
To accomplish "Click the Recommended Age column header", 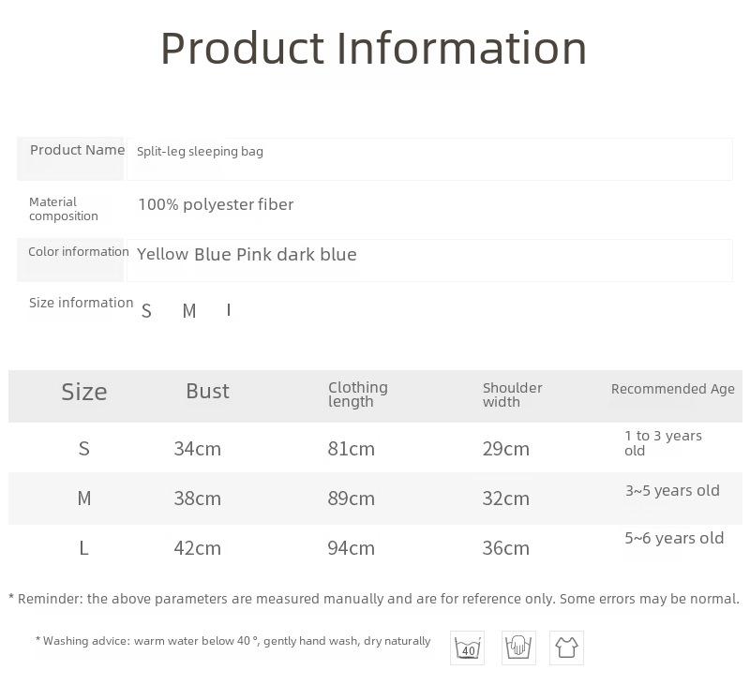I will 672,389.
